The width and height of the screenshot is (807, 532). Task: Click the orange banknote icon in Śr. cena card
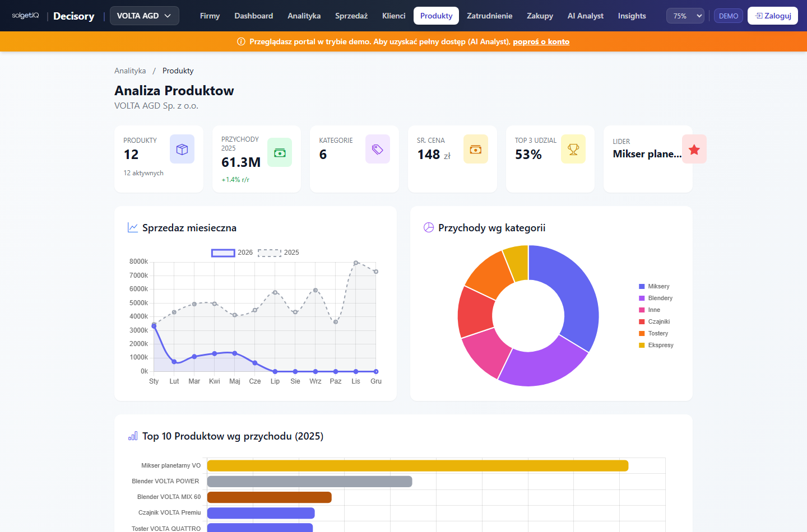pos(476,149)
